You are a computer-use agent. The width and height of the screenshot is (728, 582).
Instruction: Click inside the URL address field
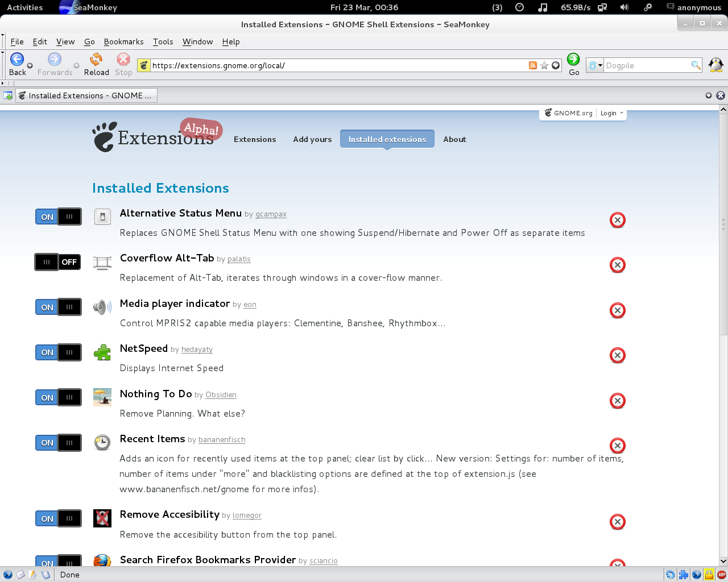click(338, 65)
